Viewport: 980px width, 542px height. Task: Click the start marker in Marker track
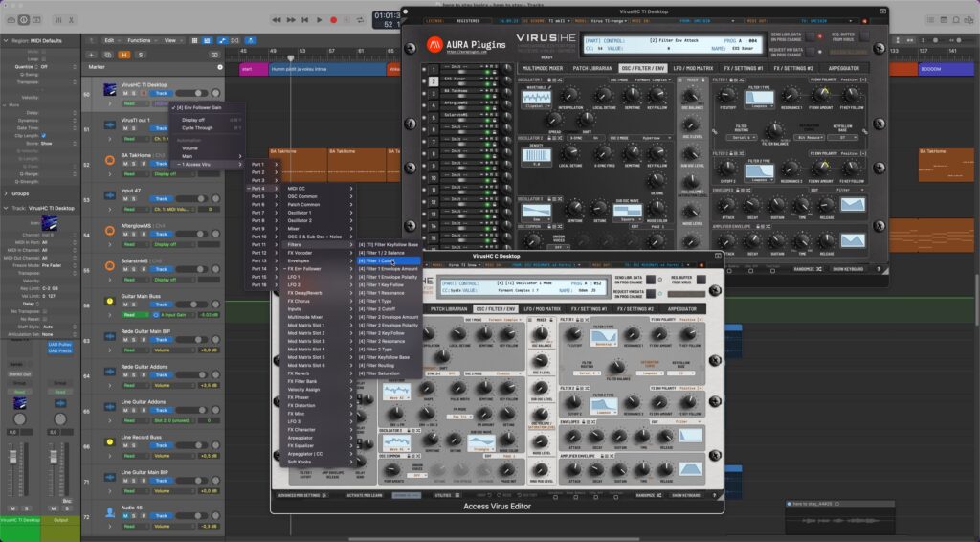(x=254, y=69)
